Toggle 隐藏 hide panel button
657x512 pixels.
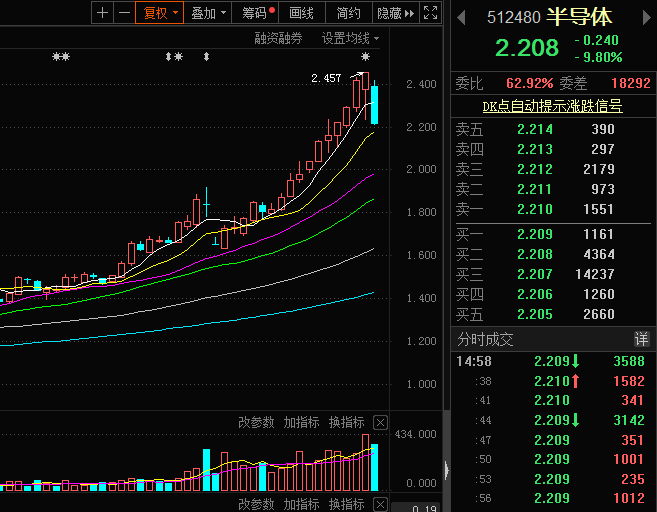pyautogui.click(x=396, y=13)
